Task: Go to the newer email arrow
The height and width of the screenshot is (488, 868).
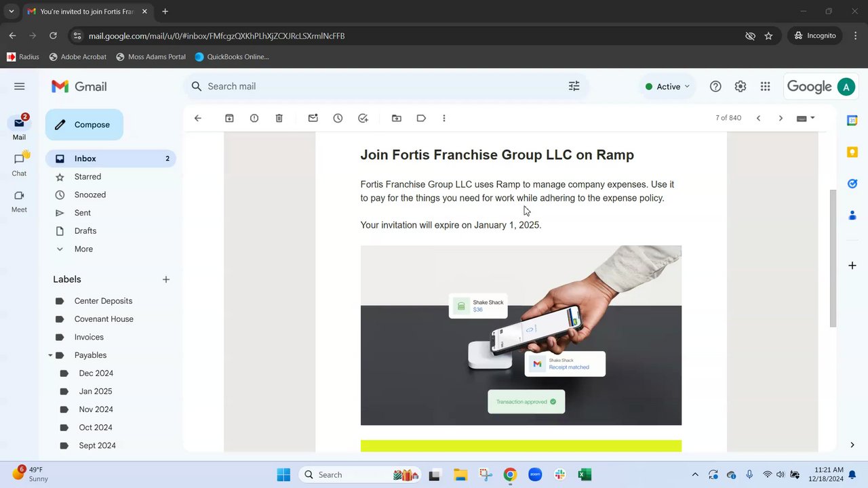Action: coord(758,118)
